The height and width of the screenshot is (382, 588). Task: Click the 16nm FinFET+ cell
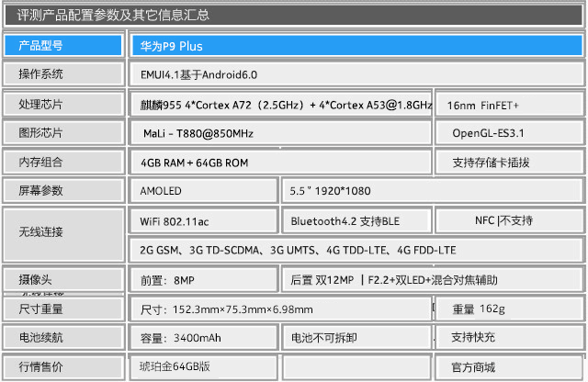pos(509,106)
